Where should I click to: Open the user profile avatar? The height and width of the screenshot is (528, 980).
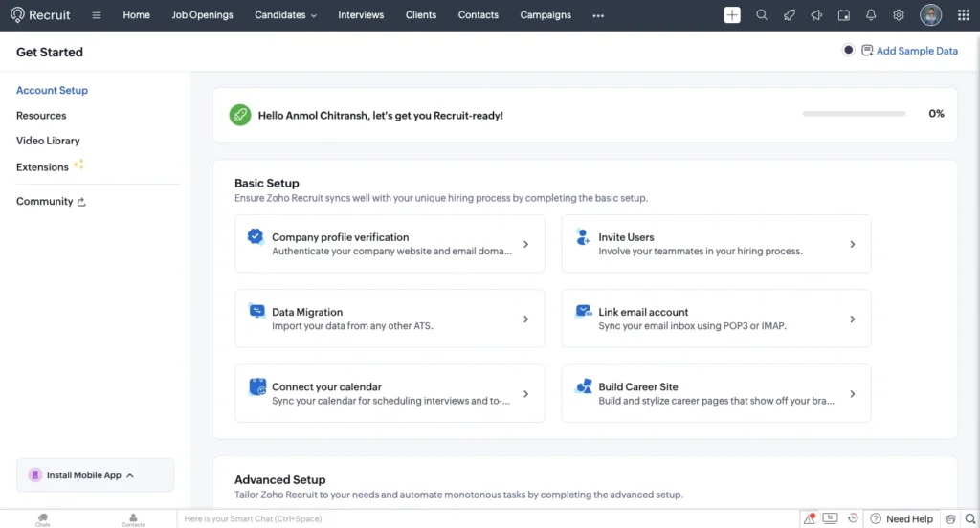(930, 15)
